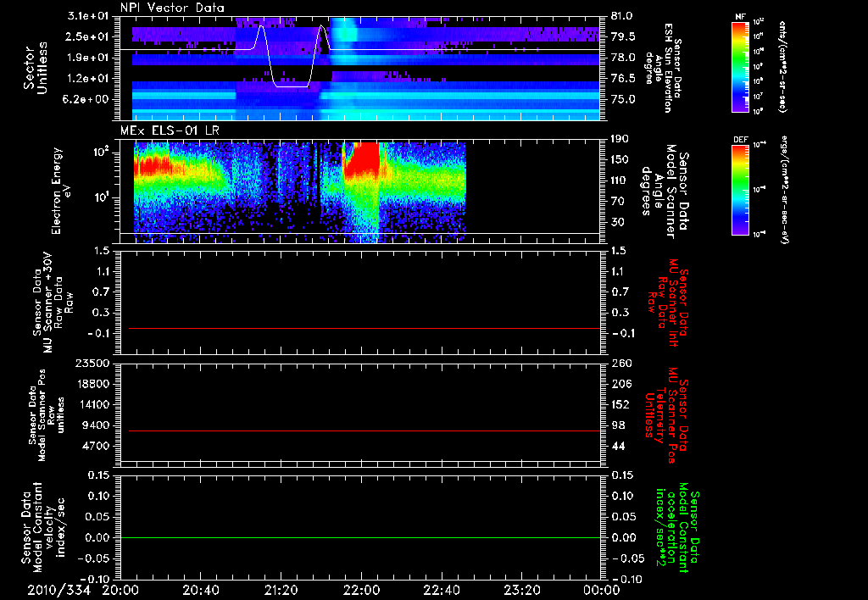
Task: Click the 'cnts/(cm**2-sr-sec)' units label
Action: pyautogui.click(x=782, y=67)
